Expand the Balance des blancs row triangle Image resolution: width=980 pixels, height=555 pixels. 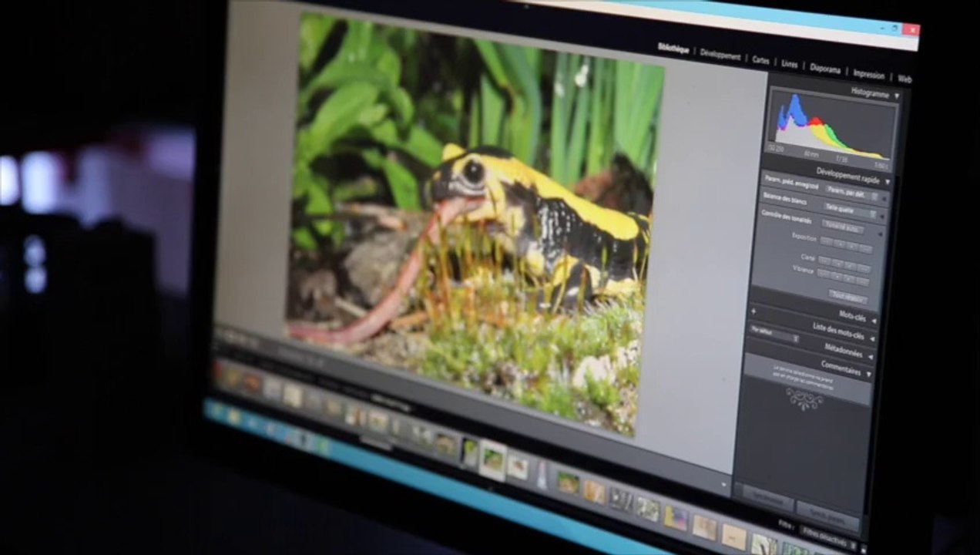tap(883, 216)
